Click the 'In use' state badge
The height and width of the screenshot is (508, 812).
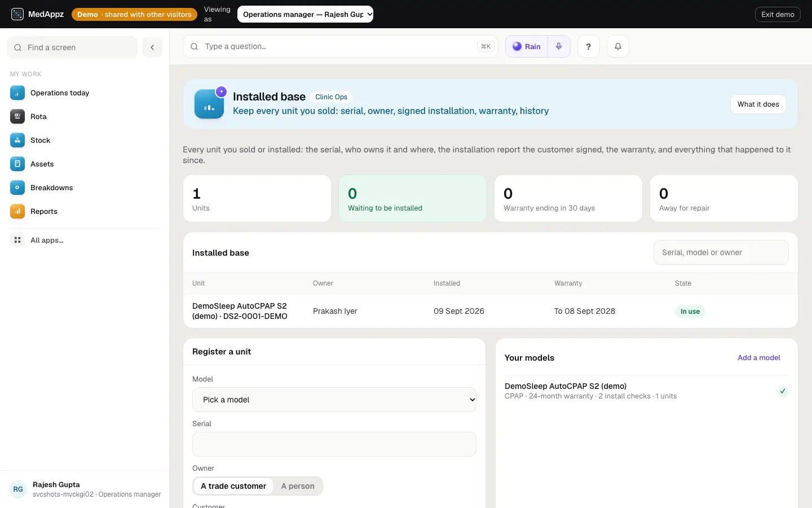point(690,312)
